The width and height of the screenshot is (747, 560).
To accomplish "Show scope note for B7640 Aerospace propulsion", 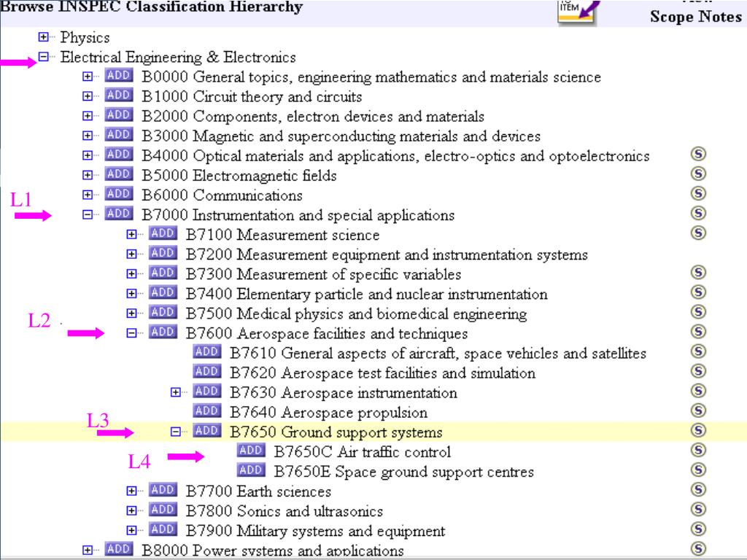I will (x=698, y=411).
